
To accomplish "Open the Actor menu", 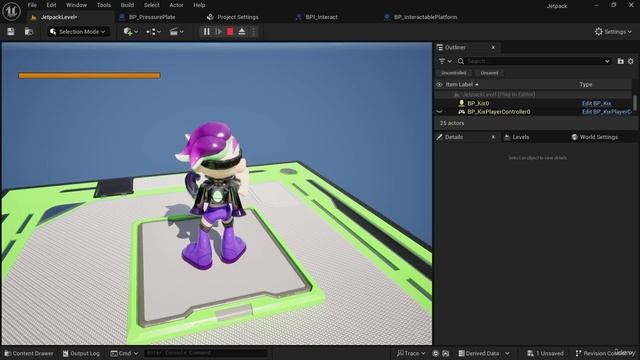I will 176,5.
